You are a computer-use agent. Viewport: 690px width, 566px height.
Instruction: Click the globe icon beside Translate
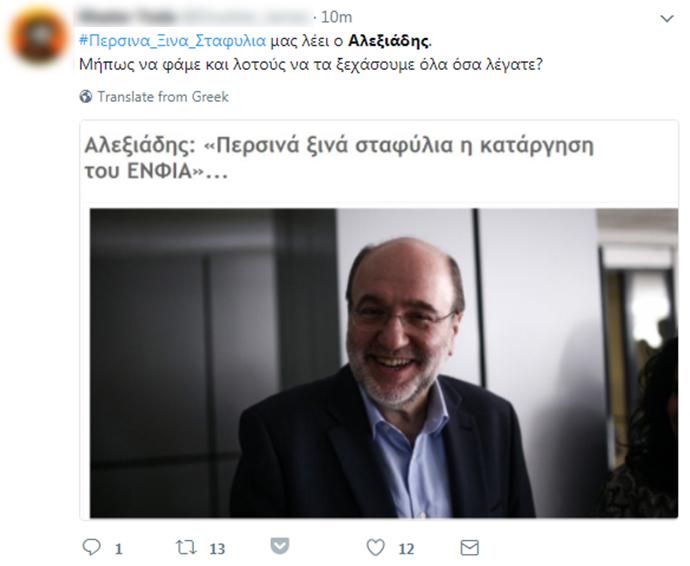[x=86, y=96]
